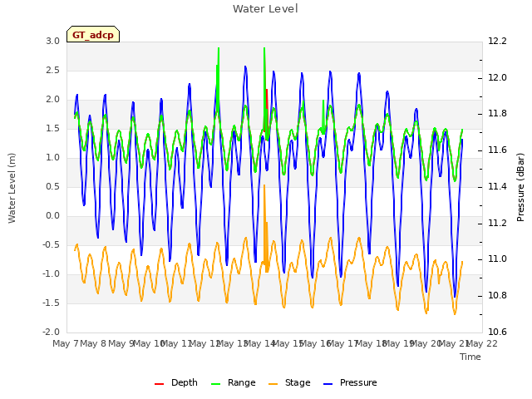Select the GT_adcp annotation label
The height and width of the screenshot is (399, 532).
click(93, 35)
